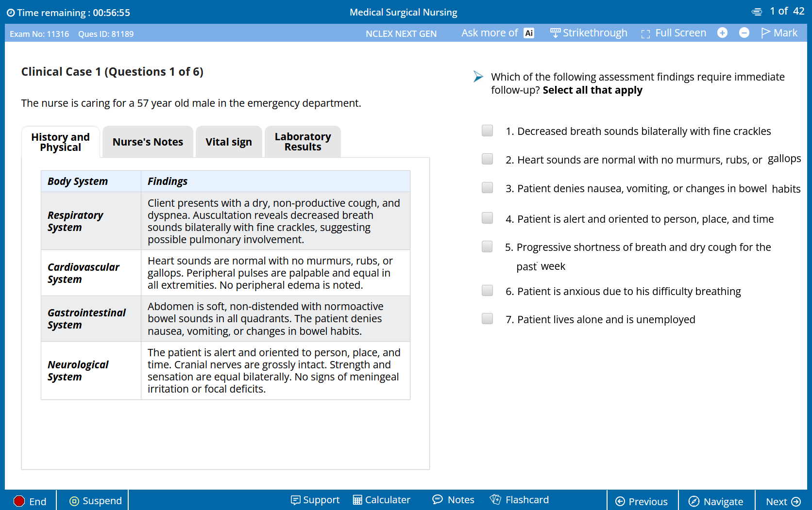
Task: Click the Flashcard cards icon
Action: (495, 499)
